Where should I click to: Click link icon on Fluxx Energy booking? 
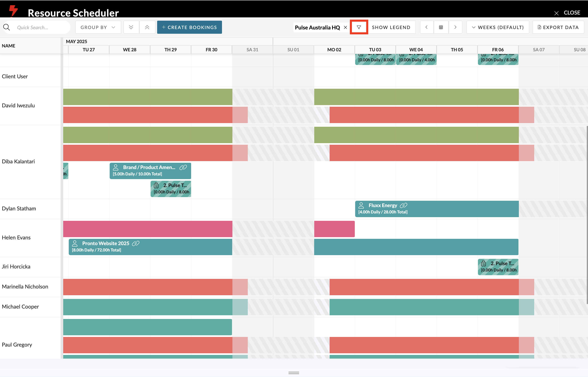[x=403, y=205]
